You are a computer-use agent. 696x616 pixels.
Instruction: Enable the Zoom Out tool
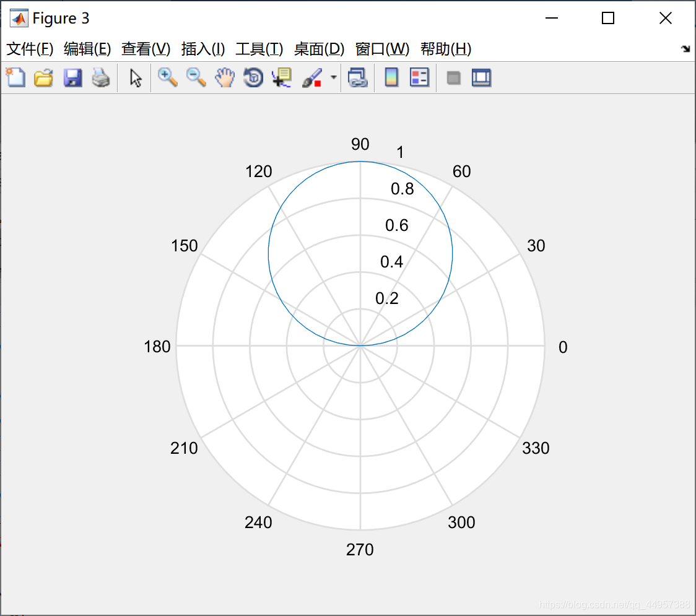click(196, 78)
